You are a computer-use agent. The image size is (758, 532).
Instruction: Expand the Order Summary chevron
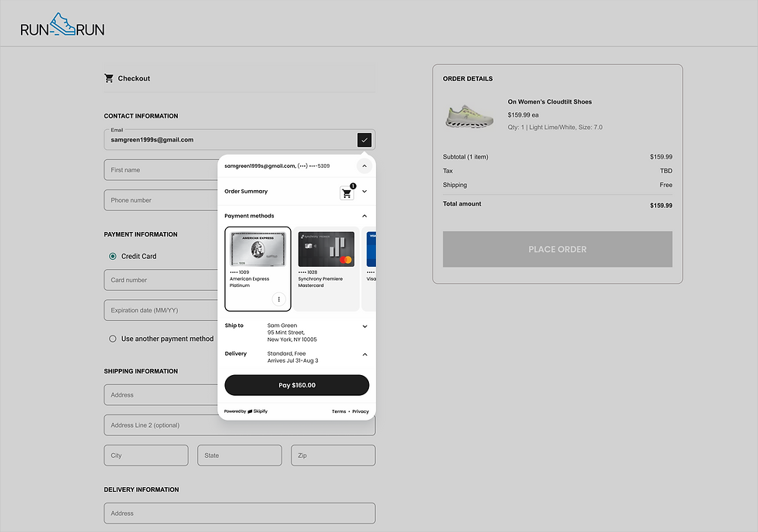pos(364,191)
